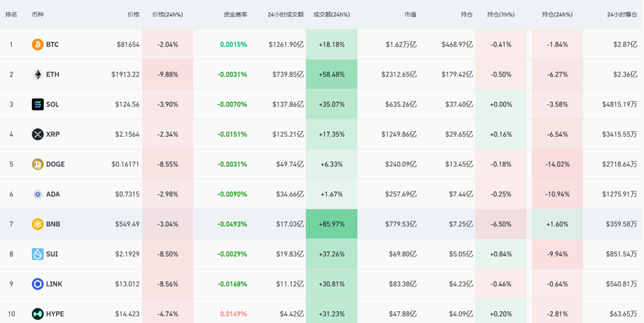Sort by 价格 column header
The image size is (644, 323).
coord(133,14)
